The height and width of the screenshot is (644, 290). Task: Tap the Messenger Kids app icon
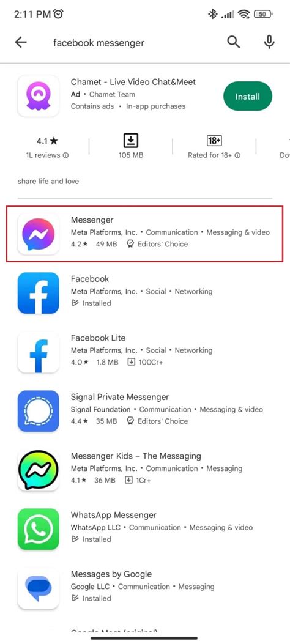pyautogui.click(x=38, y=470)
